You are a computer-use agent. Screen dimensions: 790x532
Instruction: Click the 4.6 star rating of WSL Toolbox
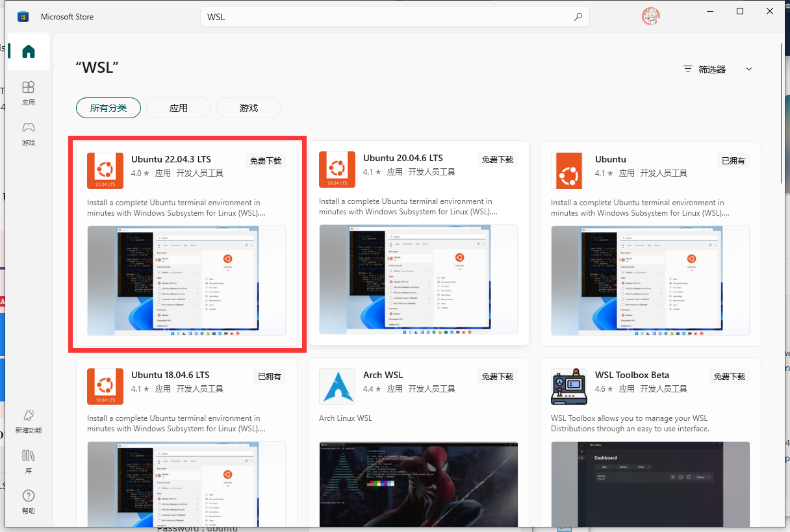604,389
